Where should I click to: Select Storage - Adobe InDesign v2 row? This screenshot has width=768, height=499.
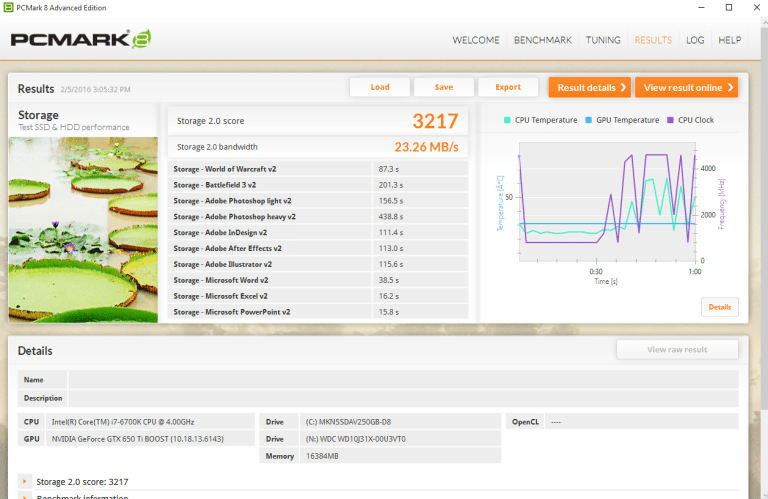[x=317, y=233]
